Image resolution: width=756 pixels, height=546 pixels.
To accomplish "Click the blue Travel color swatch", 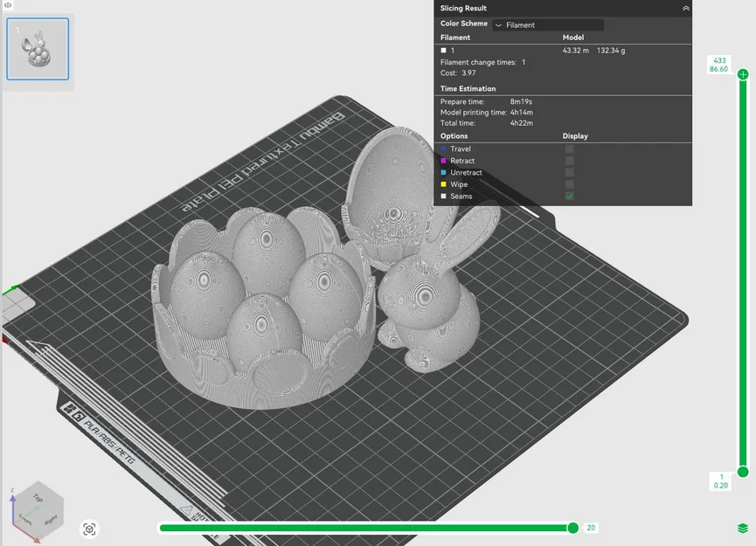I will [444, 149].
